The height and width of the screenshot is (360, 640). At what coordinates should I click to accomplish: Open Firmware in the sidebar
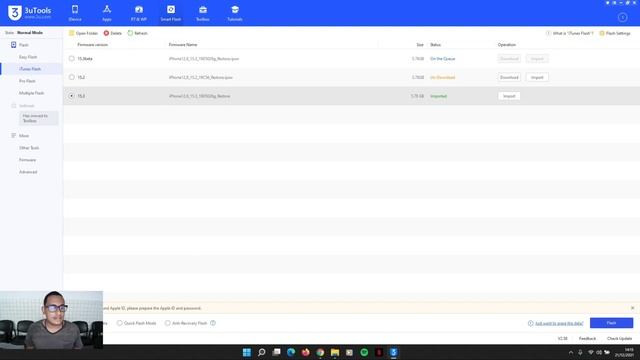coord(27,160)
